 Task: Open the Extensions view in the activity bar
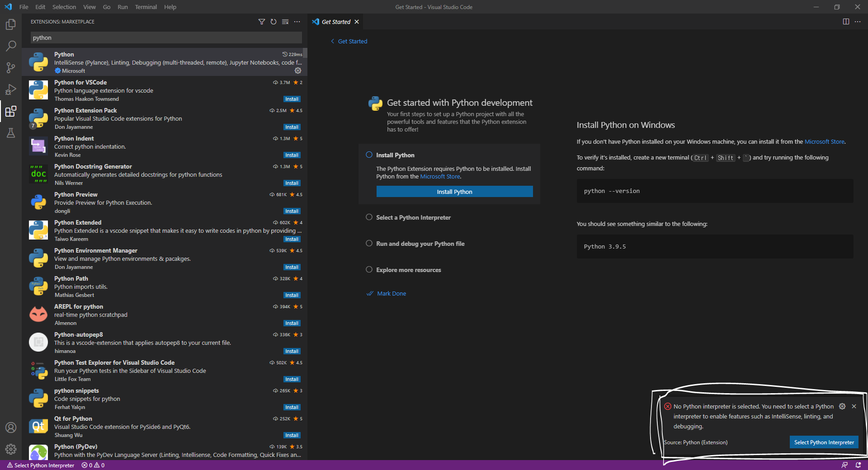pos(11,111)
